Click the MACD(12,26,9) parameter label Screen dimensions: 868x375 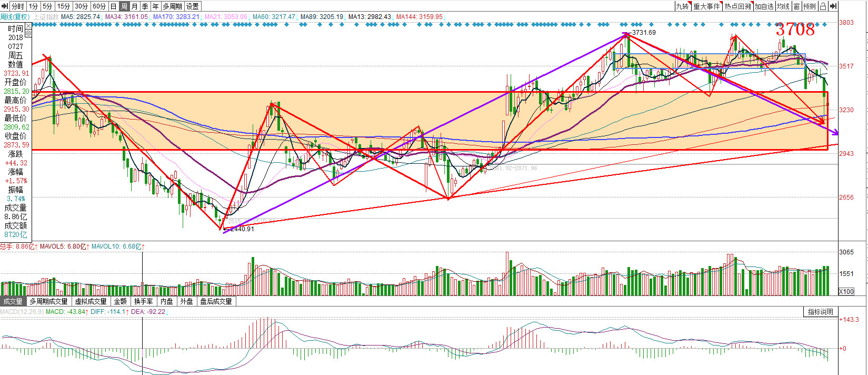pyautogui.click(x=22, y=312)
